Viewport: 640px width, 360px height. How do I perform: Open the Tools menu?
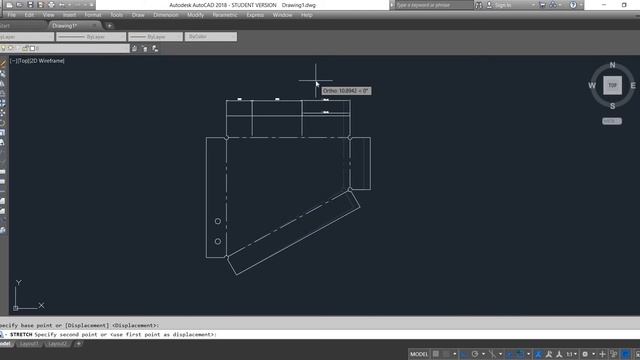click(x=116, y=15)
